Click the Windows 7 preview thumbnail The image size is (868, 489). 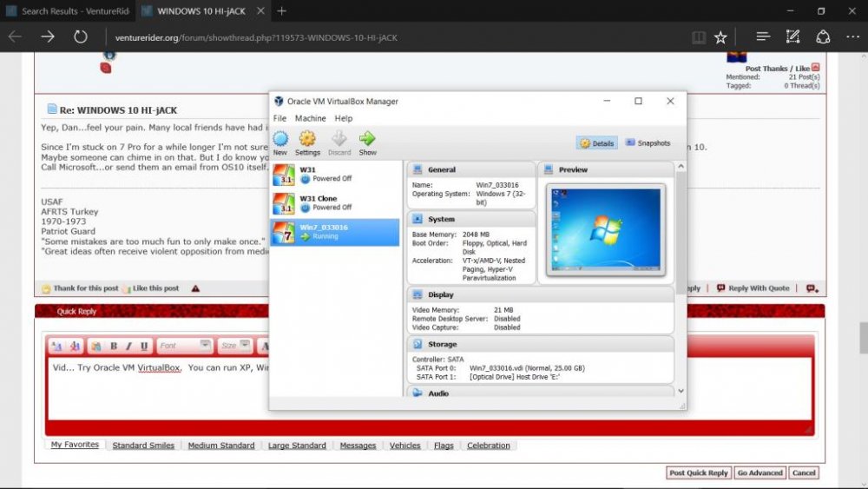pyautogui.click(x=605, y=228)
